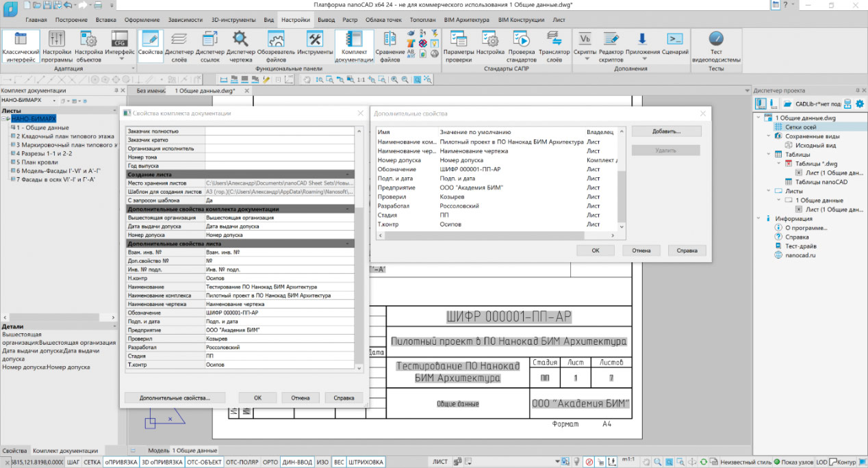
Task: Click Настройка icon in Стандарты САПР group
Action: point(491,43)
